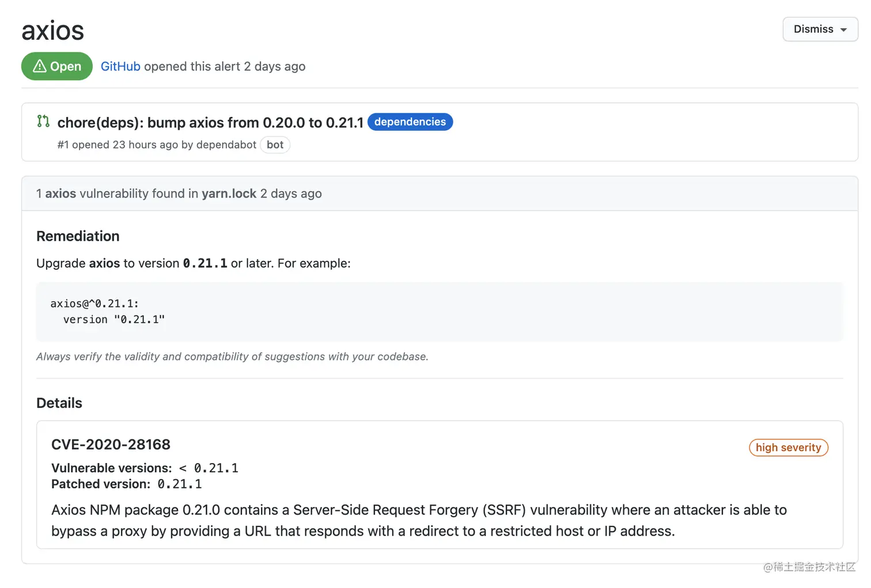Open the Dismiss dropdown button

[x=820, y=29]
